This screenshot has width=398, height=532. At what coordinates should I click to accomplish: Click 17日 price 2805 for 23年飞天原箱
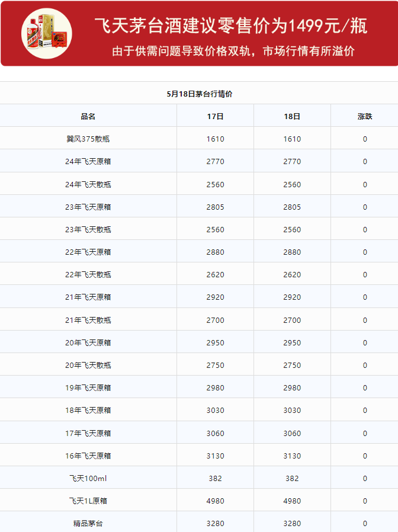coord(215,207)
